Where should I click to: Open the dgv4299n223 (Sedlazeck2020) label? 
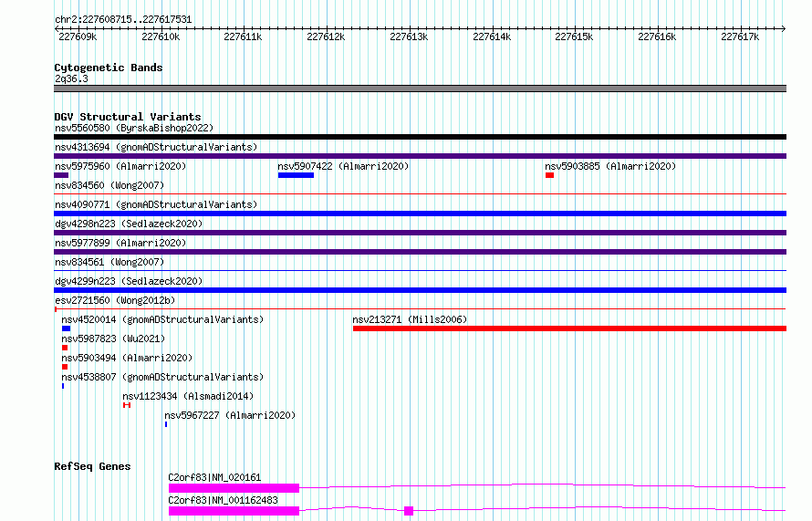pos(129,281)
